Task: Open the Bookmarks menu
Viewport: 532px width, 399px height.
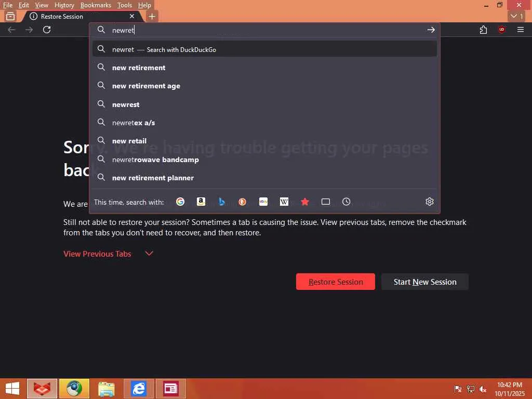Action: click(96, 5)
